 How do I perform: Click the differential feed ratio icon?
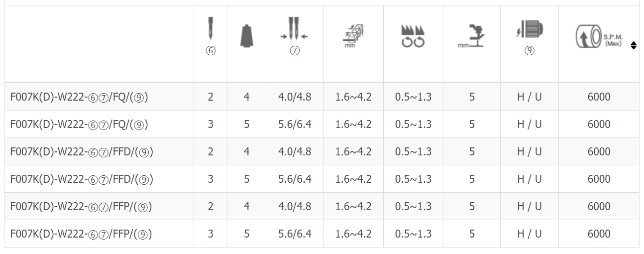tap(413, 36)
